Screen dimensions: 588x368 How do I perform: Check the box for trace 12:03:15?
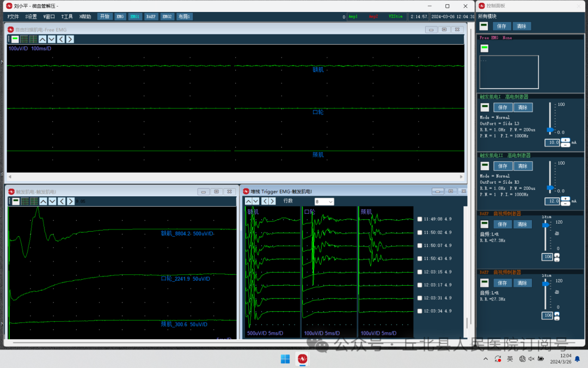[420, 272]
